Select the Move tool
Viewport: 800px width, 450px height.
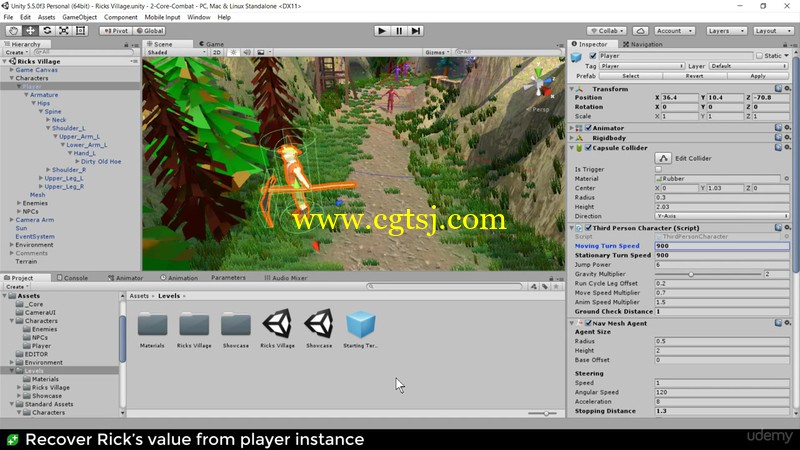click(x=30, y=31)
